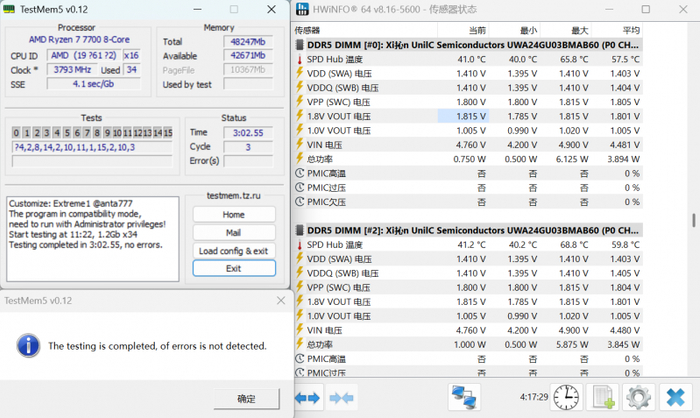Click the blue info icon in the dialog

point(28,345)
